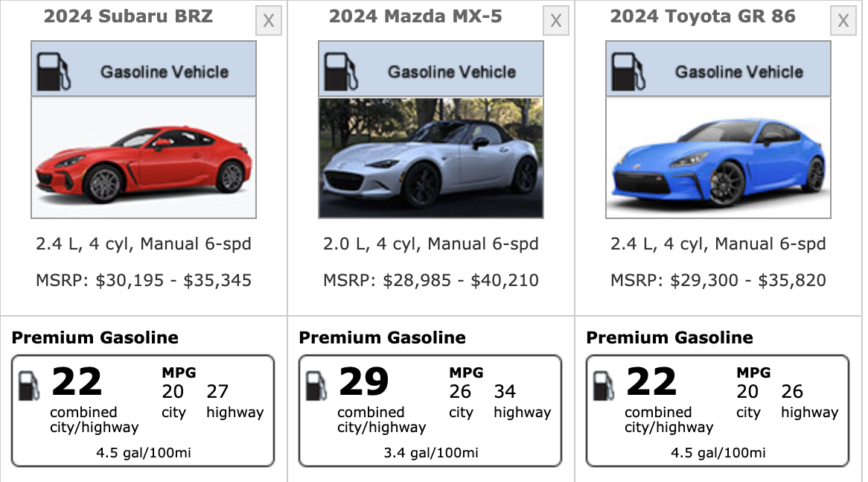Click fuel pump icon beside Subaru's 22 MPG

[29, 386]
